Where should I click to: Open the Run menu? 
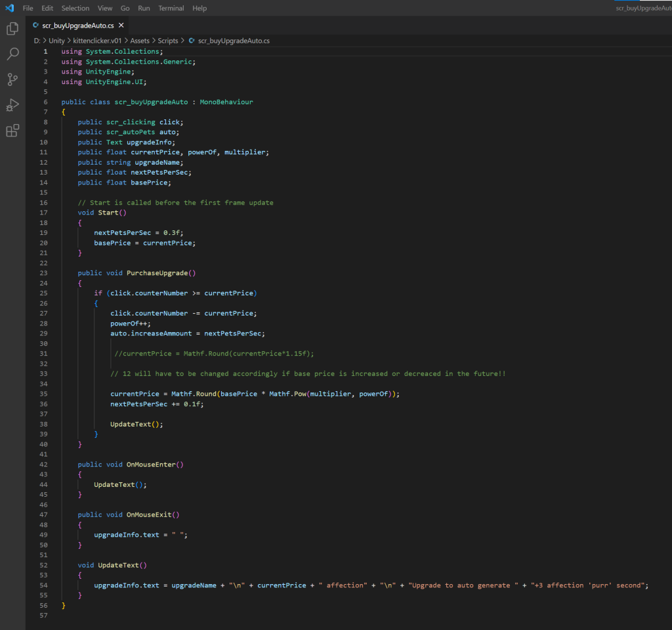coord(144,8)
